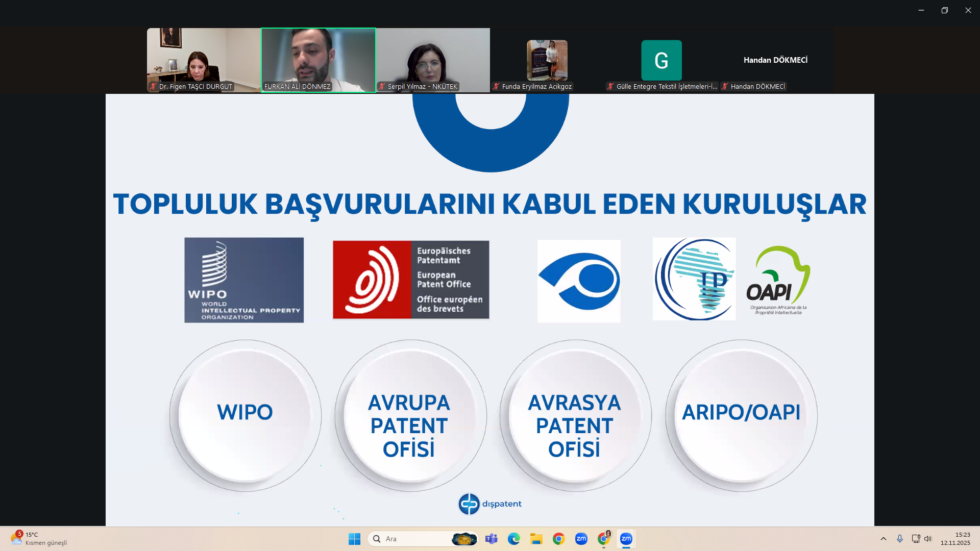Image resolution: width=980 pixels, height=551 pixels.
Task: Click the system tray microphone icon
Action: click(899, 539)
